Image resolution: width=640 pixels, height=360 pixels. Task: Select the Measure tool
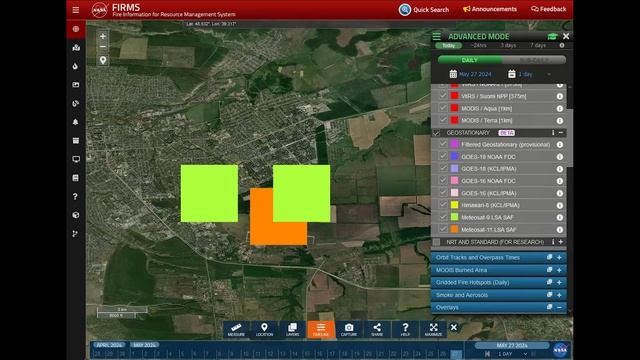point(236,329)
